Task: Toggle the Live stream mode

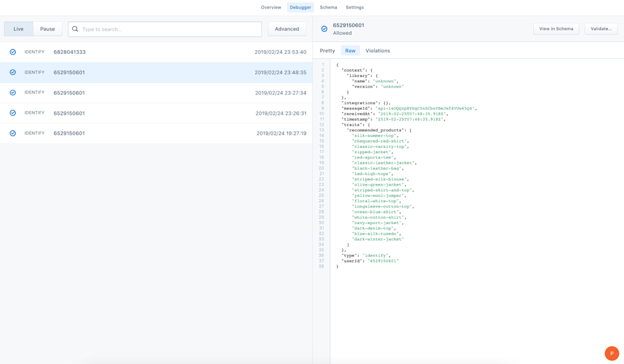Action: [x=18, y=29]
